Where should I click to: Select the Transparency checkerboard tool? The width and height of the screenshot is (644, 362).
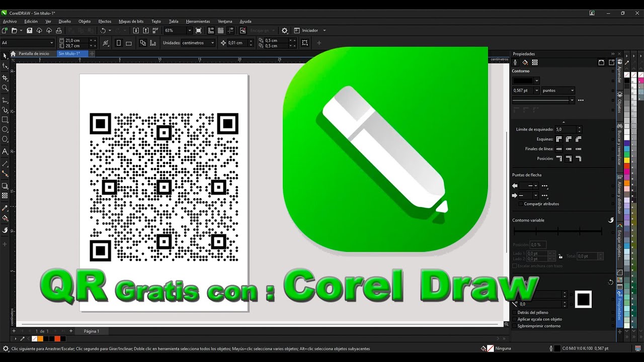pyautogui.click(x=5, y=196)
